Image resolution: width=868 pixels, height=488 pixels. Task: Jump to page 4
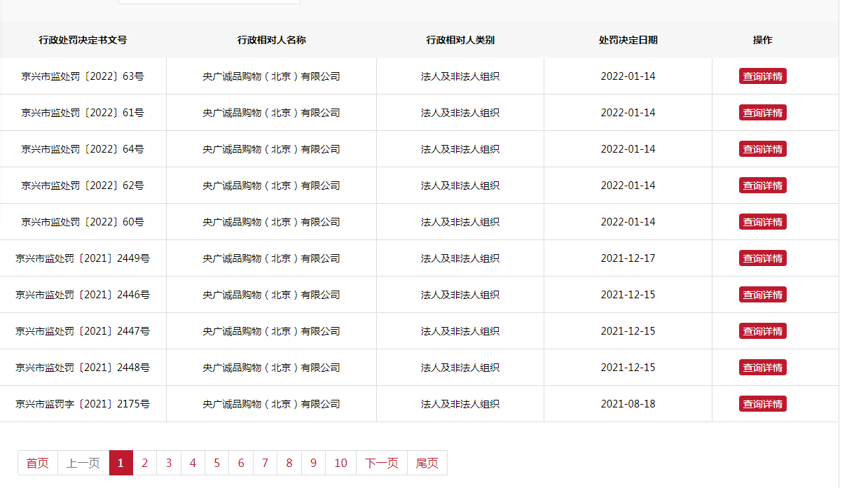coord(193,463)
